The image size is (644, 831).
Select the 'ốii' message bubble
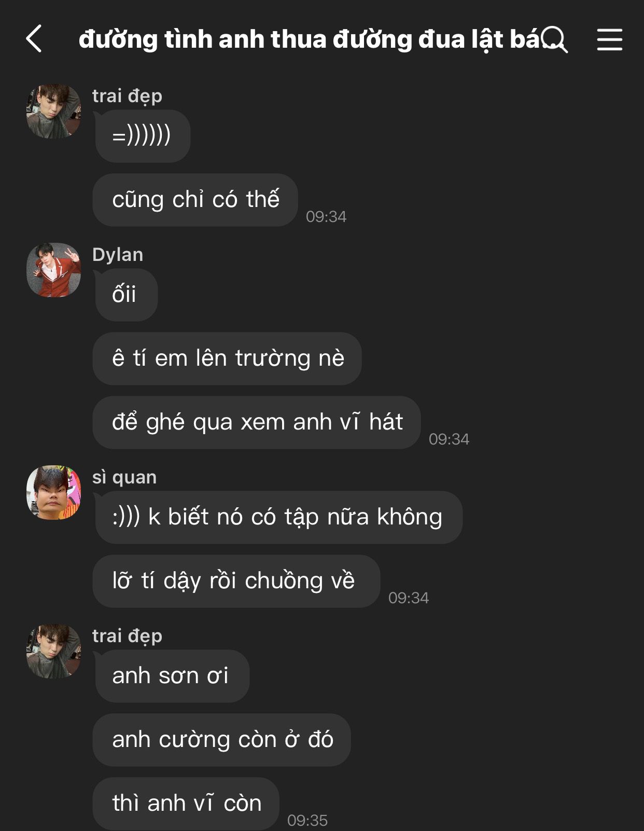[x=126, y=295]
